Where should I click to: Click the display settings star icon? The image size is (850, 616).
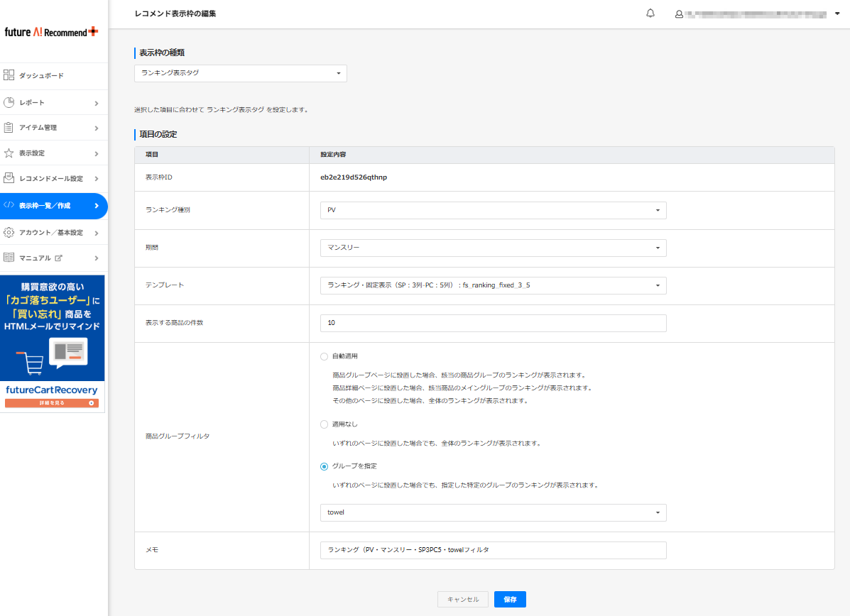click(9, 153)
